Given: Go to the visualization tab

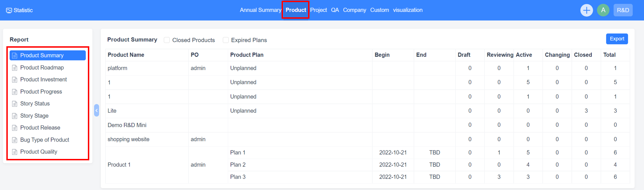Looking at the screenshot, I should click(408, 10).
